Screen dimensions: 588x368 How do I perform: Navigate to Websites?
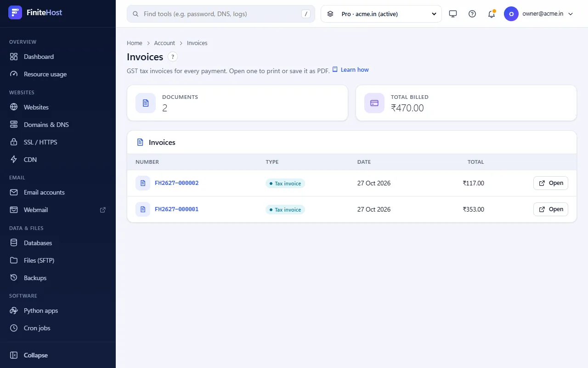pos(58,107)
